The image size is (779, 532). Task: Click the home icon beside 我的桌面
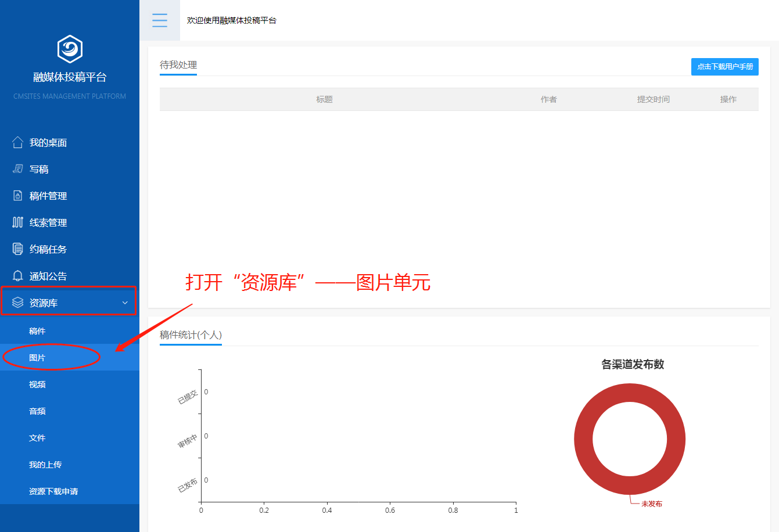point(18,142)
